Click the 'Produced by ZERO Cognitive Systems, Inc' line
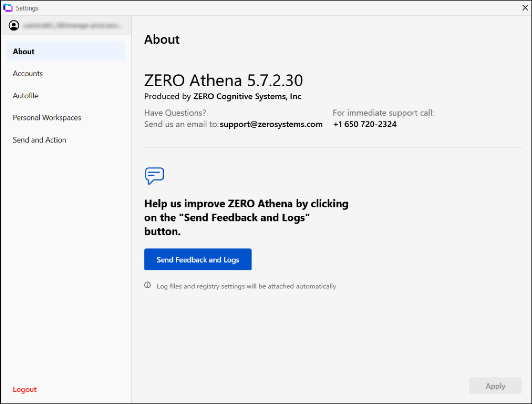This screenshot has height=404, width=532. [x=223, y=96]
